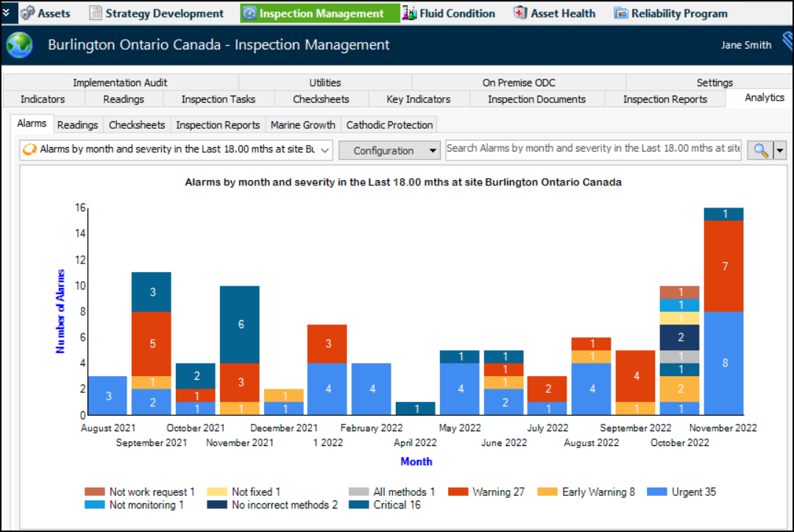Click the globe site icon

coord(20,45)
